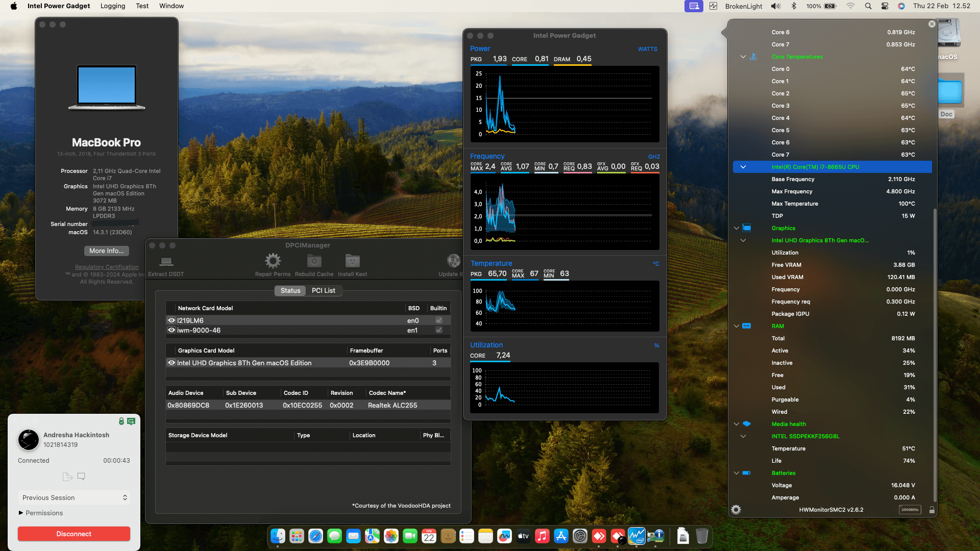Screen dimensions: 980x551
Task: Click the Extract DSDT toolbar icon
Action: tap(165, 263)
